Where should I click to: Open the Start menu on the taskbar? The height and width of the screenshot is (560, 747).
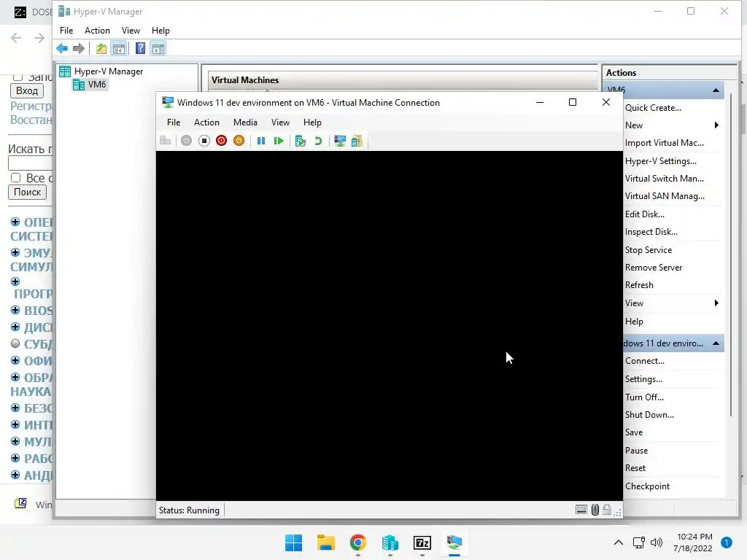tap(293, 542)
